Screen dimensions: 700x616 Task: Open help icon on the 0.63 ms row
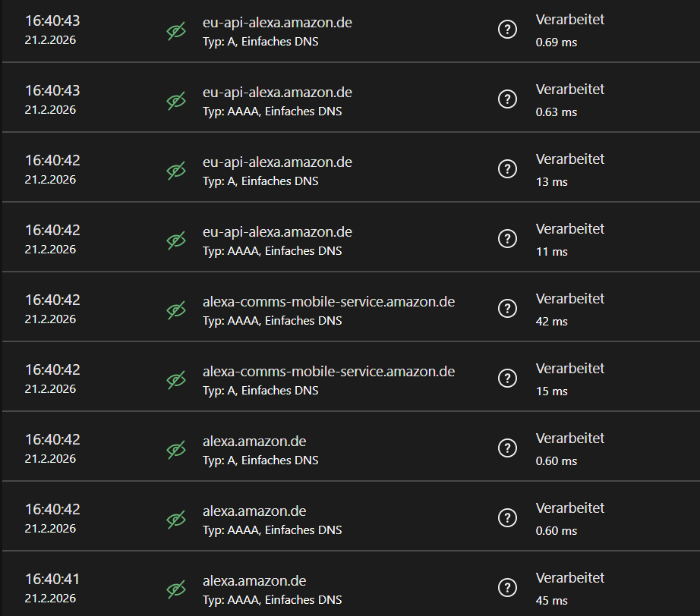click(507, 99)
